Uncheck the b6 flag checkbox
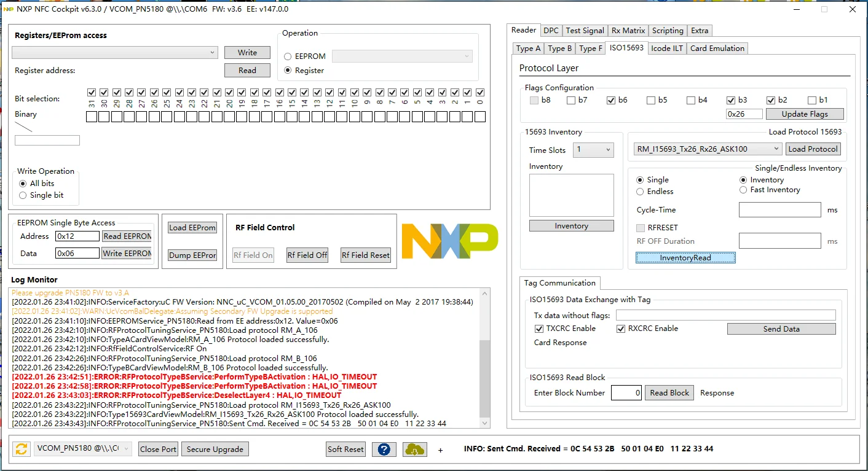 pos(611,100)
